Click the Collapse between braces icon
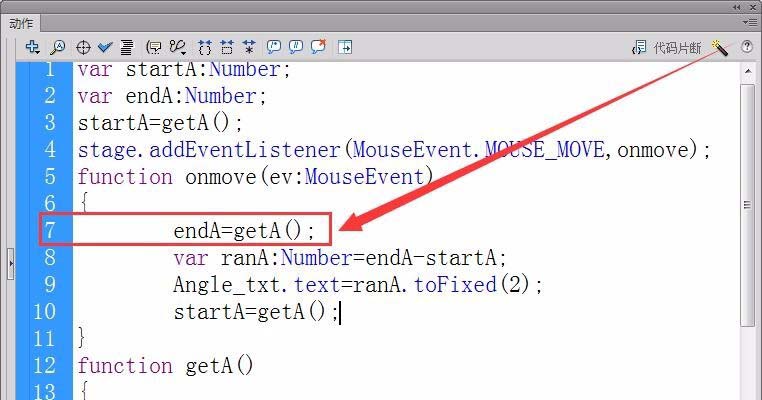Viewport: 762px width, 400px height. point(205,47)
